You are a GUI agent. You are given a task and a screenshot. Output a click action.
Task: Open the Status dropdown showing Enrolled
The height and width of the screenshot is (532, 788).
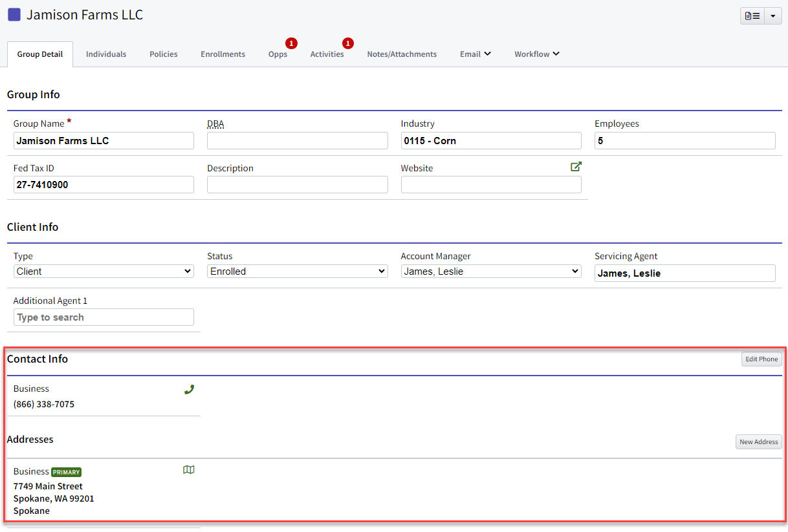[297, 271]
